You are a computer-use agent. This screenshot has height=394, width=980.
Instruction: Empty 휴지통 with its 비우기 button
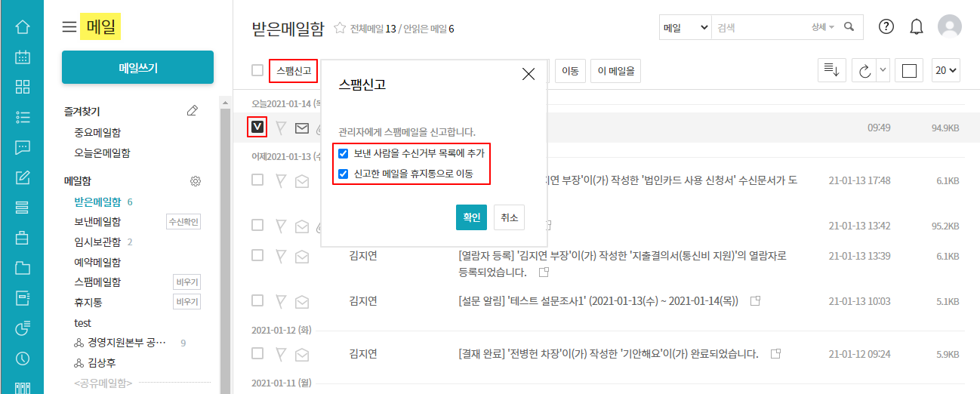click(x=186, y=302)
